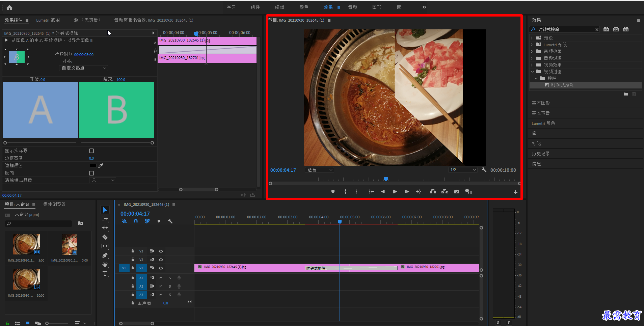The image size is (644, 326).
Task: Open the Lumetri Color panel
Action: tap(543, 123)
